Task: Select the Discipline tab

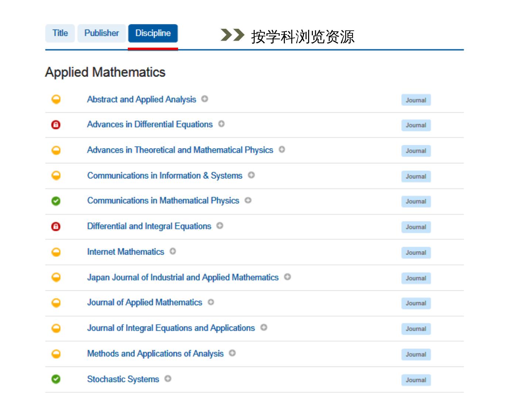Action: coord(153,33)
